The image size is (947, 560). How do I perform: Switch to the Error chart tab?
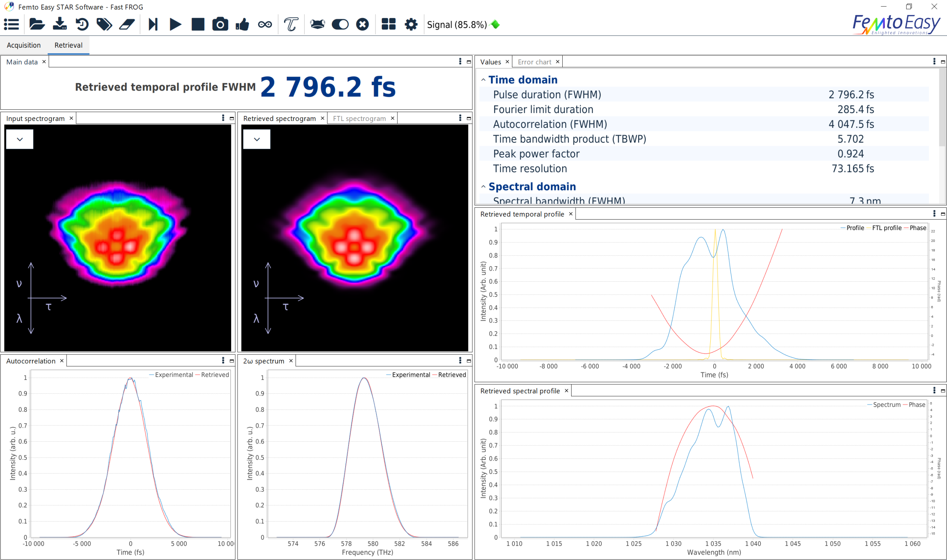pos(534,62)
